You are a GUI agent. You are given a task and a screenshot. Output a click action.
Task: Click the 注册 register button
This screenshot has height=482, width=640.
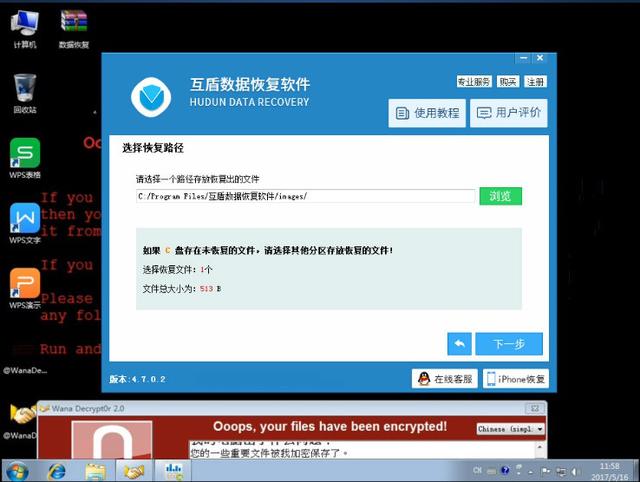pyautogui.click(x=535, y=82)
